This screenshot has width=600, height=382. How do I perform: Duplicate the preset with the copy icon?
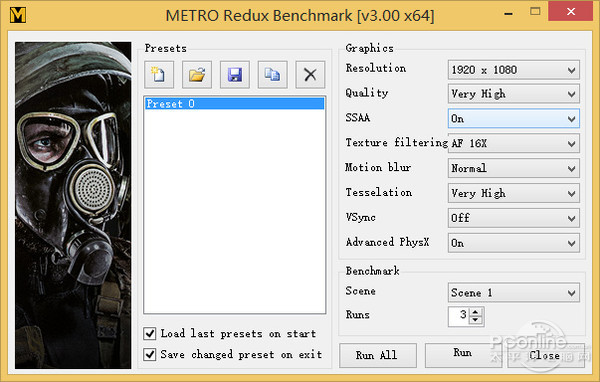[272, 75]
